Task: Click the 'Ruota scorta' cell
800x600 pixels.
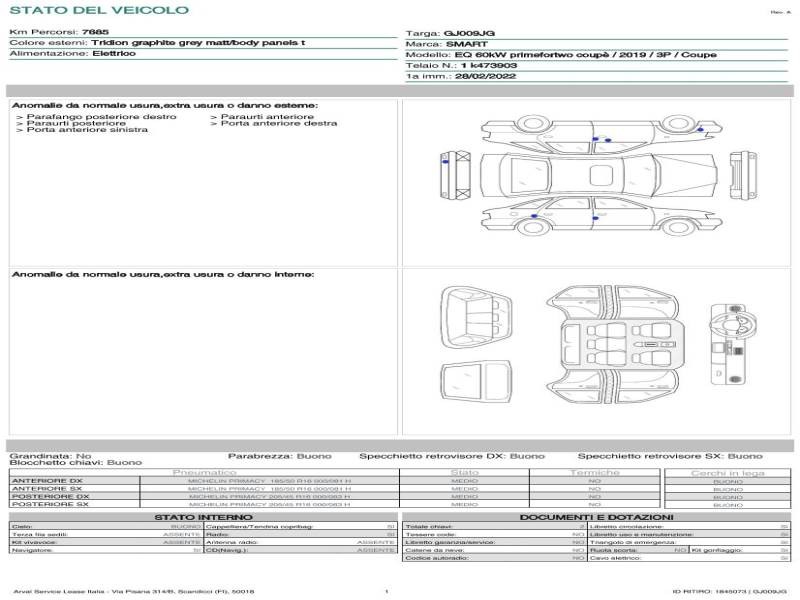Action: [x=638, y=550]
